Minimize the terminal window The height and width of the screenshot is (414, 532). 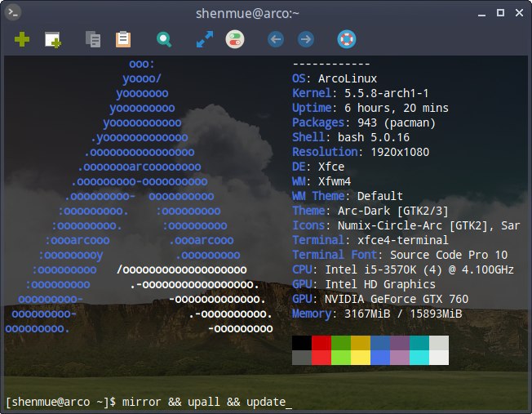coord(481,14)
